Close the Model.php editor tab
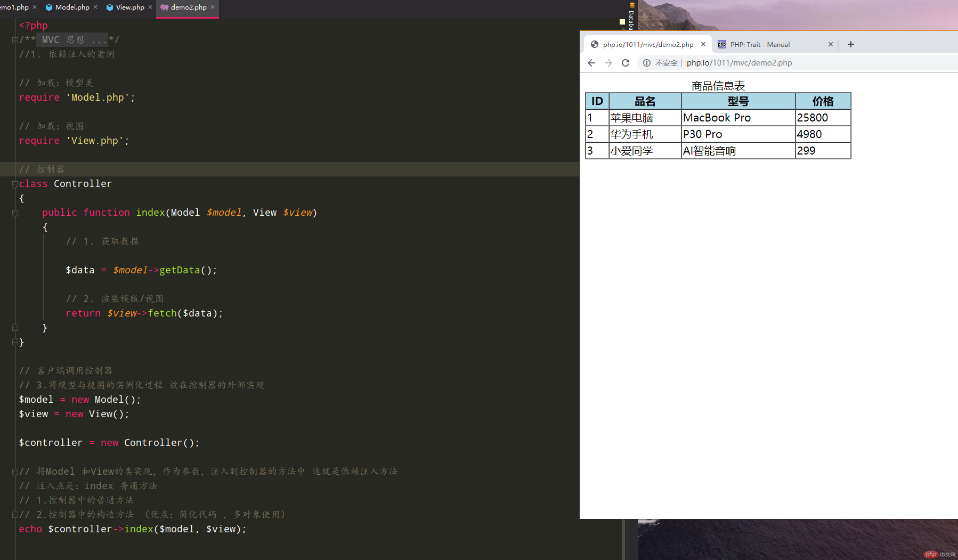Screen dimensions: 958x560 tap(95, 7)
